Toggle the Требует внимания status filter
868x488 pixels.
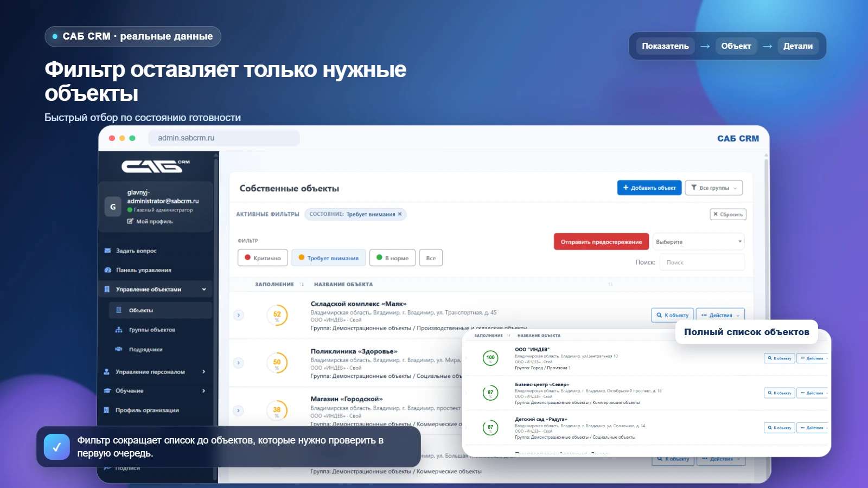coord(329,258)
